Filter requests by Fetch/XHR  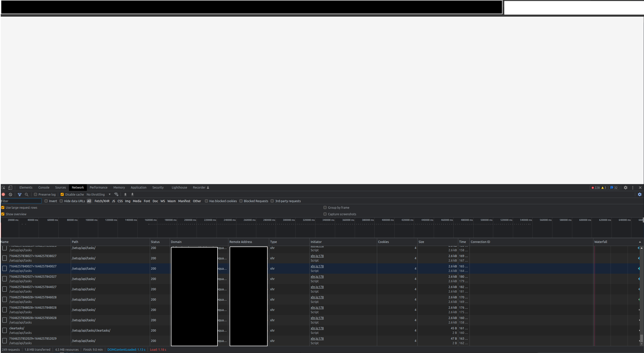click(x=102, y=201)
